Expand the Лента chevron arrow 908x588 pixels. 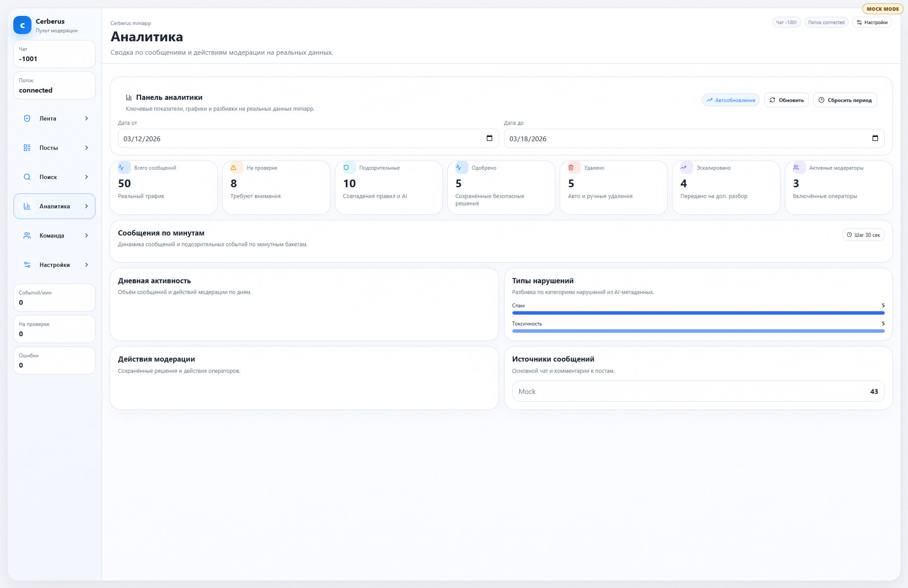pos(87,118)
